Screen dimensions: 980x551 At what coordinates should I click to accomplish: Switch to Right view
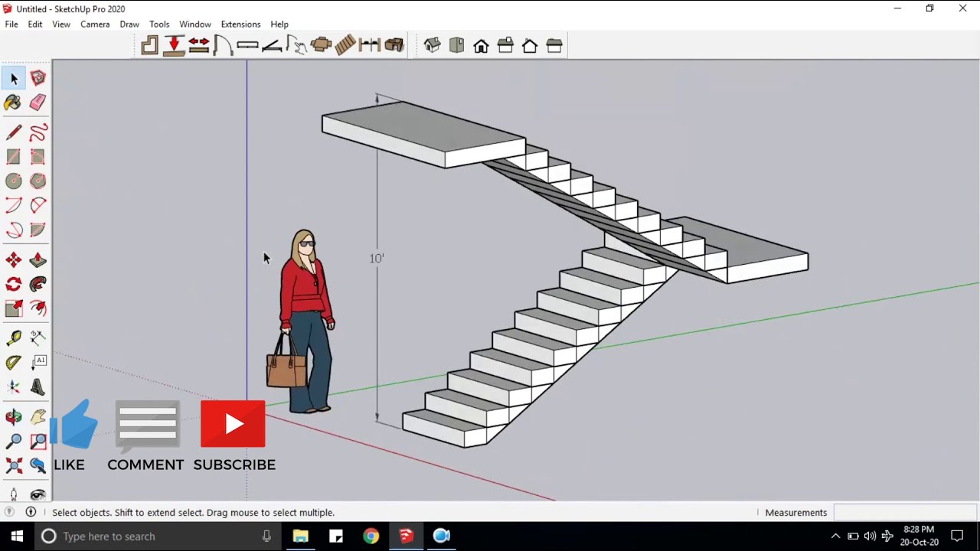tap(505, 46)
